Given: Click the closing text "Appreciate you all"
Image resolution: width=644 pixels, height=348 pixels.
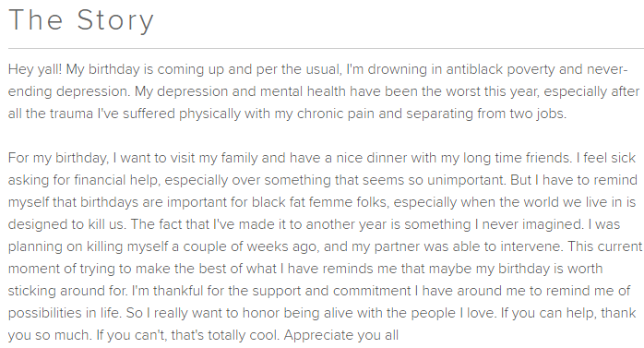Looking at the screenshot, I should coord(340,336).
